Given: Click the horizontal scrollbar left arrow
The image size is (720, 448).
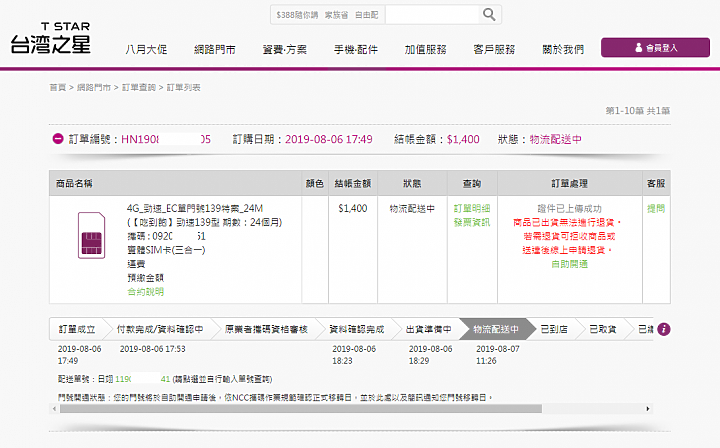Looking at the screenshot, I should (54, 409).
